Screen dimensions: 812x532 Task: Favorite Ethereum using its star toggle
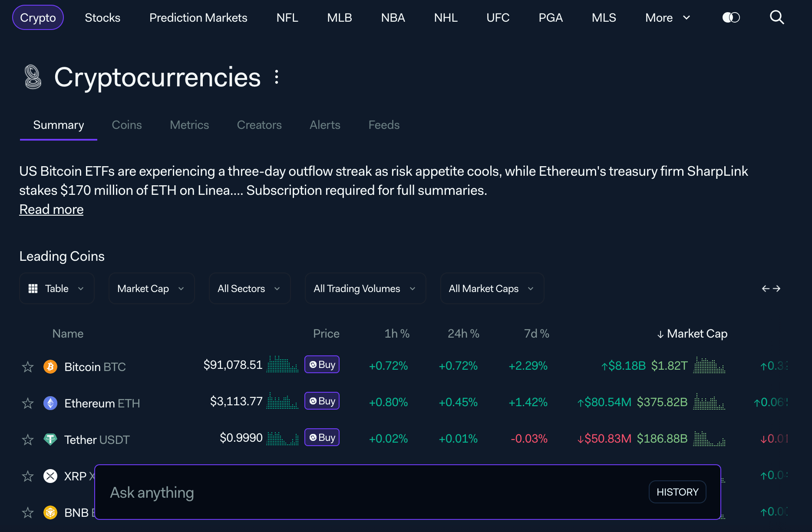27,403
